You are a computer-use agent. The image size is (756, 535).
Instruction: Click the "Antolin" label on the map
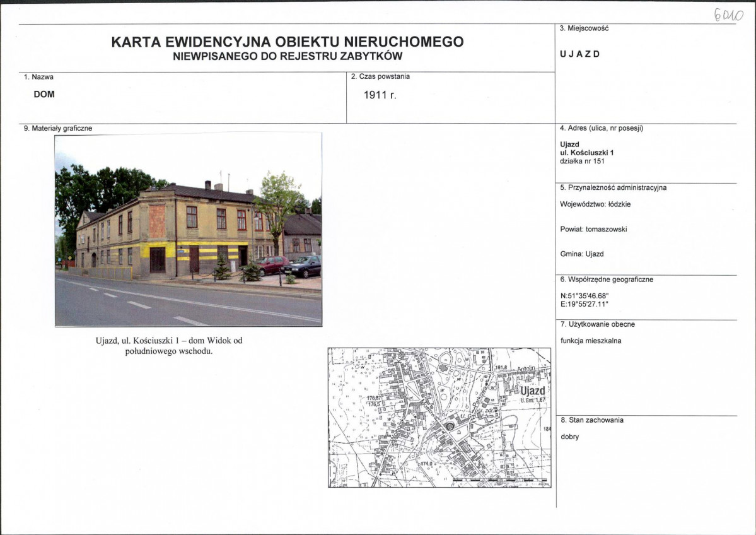pyautogui.click(x=526, y=369)
